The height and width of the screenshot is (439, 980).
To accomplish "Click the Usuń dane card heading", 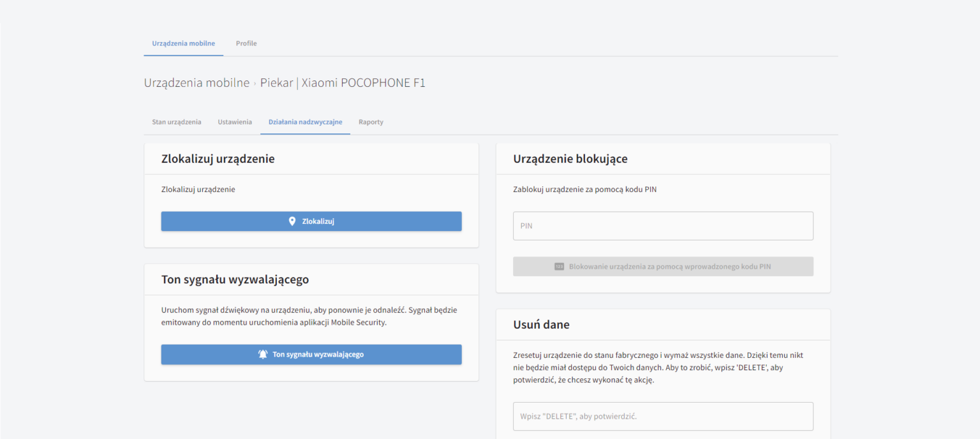I will pyautogui.click(x=541, y=325).
